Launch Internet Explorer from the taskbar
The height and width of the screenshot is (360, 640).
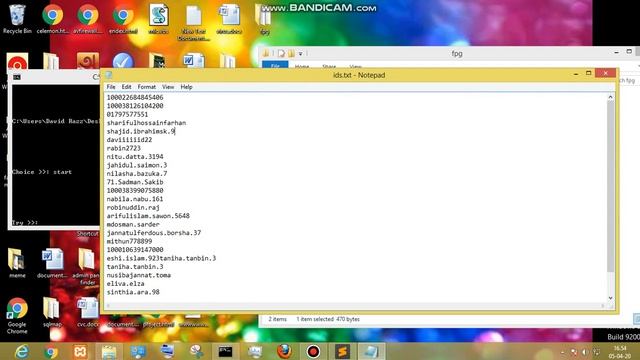click(21, 351)
